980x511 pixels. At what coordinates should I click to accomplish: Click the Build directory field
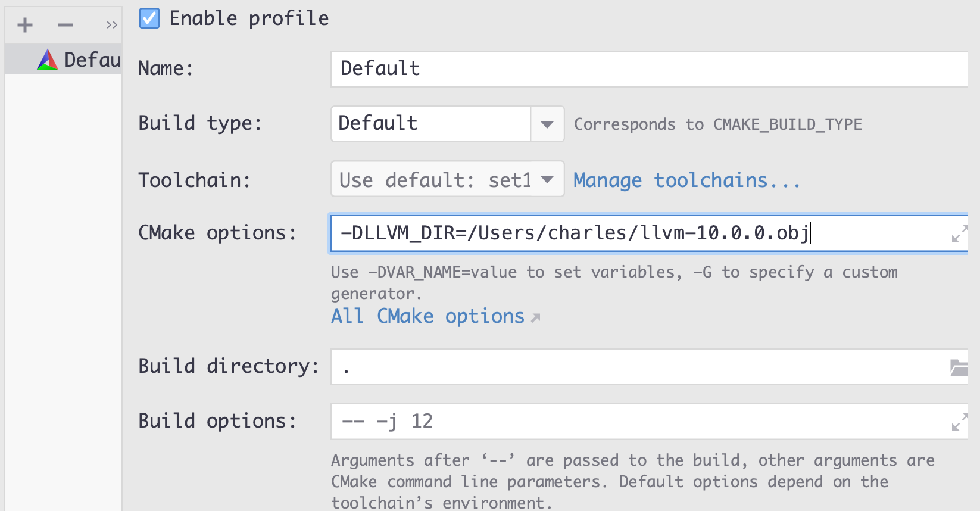(650, 367)
